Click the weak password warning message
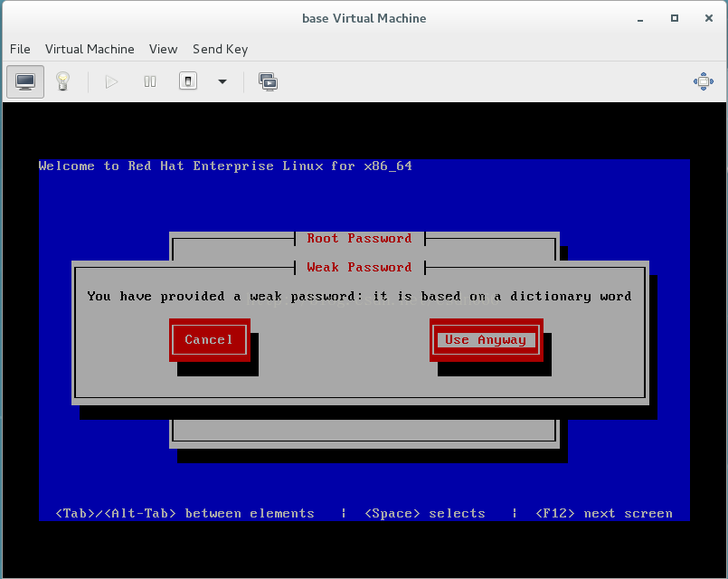The width and height of the screenshot is (728, 579). click(359, 296)
